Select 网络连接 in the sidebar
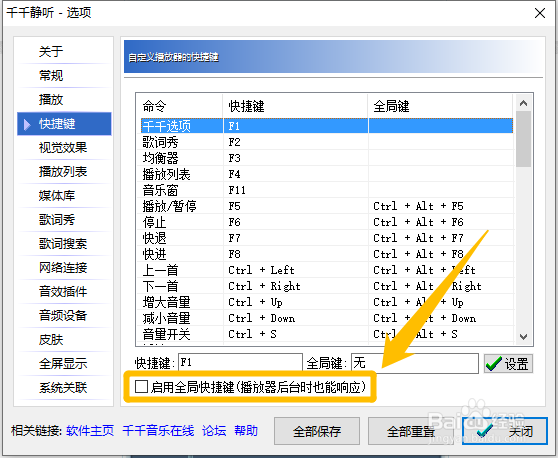The height and width of the screenshot is (458, 558). point(64,267)
